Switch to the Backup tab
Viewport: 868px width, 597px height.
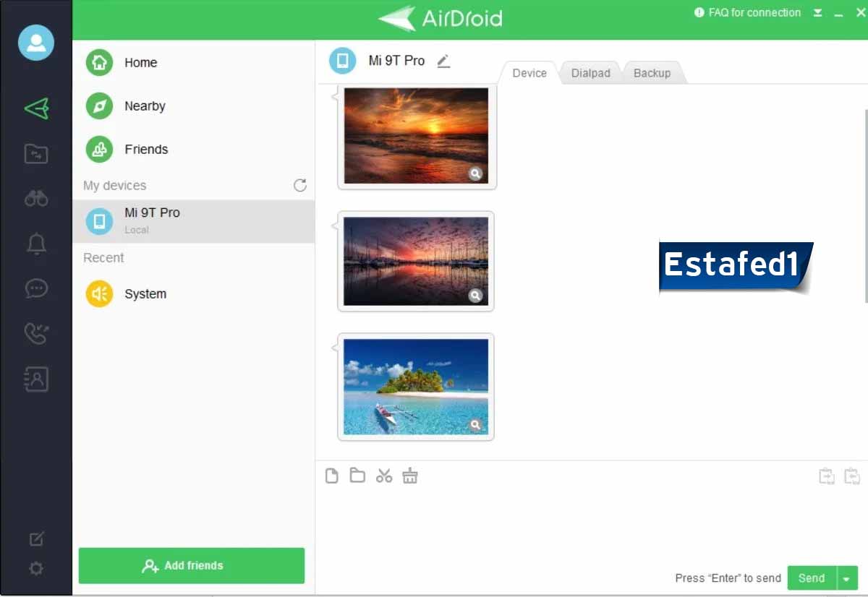pos(652,73)
